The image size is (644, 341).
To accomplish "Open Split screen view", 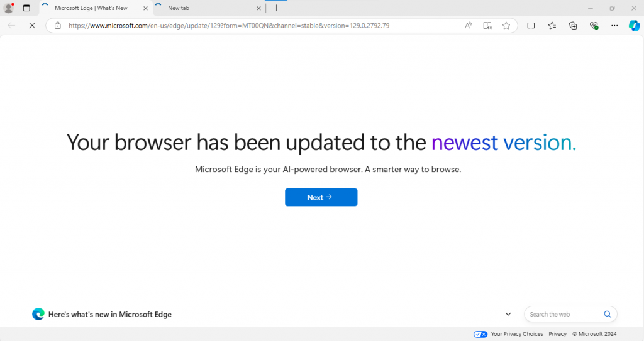I will pos(531,26).
